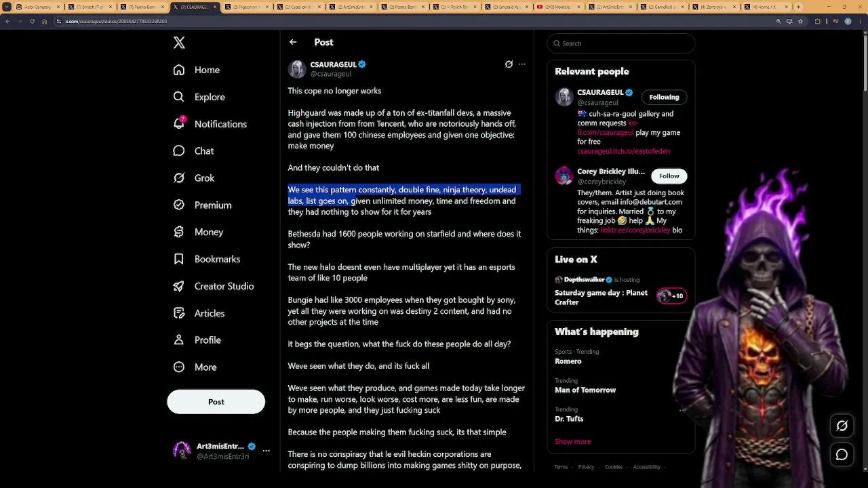Close the Home / X tab
Image resolution: width=868 pixels, height=488 pixels.
pos(785,7)
